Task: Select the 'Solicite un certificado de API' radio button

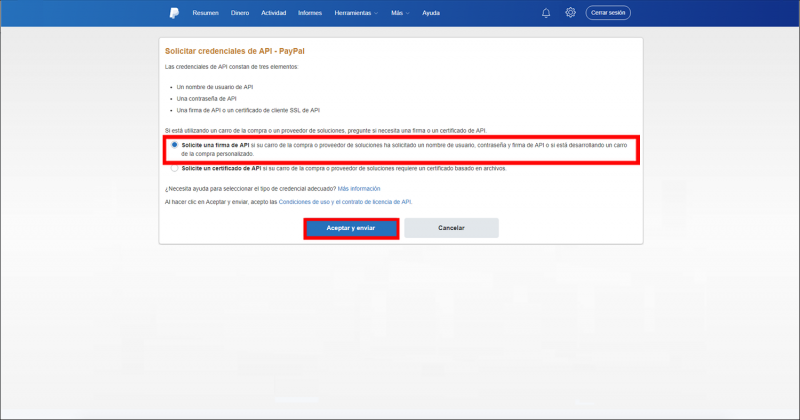Action: tap(174, 168)
